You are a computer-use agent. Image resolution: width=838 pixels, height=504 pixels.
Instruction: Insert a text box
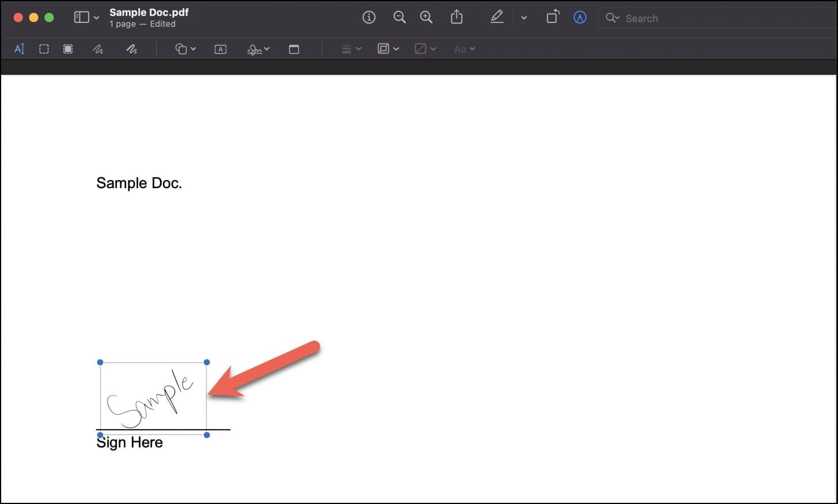pyautogui.click(x=220, y=49)
